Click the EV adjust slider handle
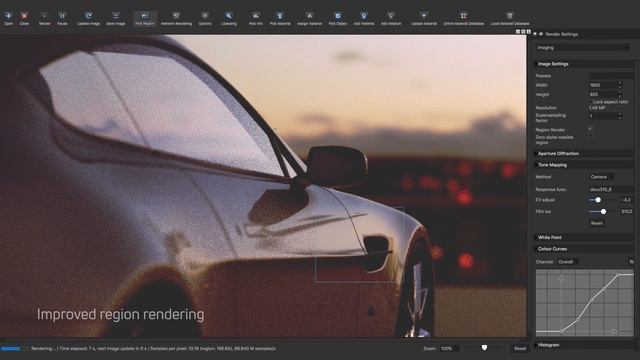 click(x=598, y=200)
